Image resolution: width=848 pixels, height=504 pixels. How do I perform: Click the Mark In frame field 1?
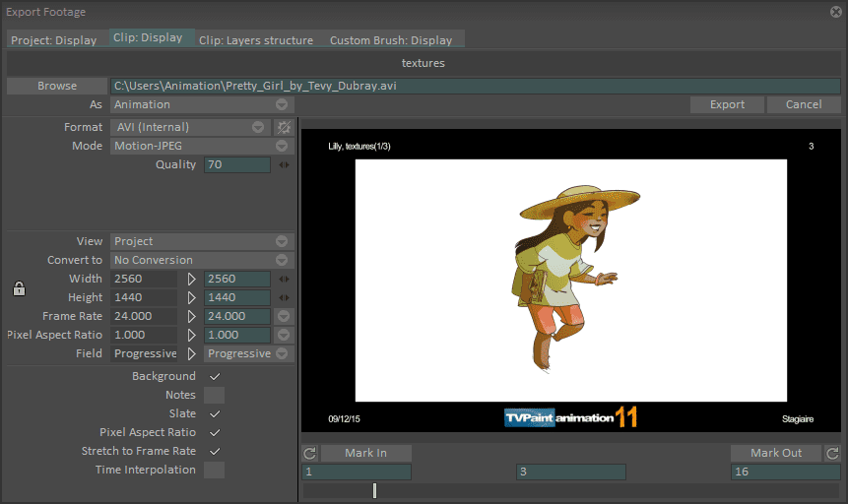357,472
